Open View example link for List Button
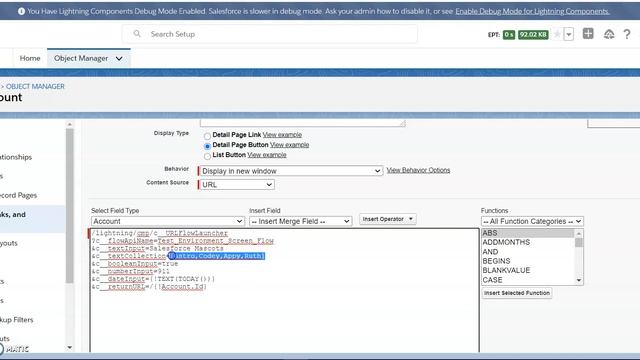The height and width of the screenshot is (360, 640). pos(267,155)
